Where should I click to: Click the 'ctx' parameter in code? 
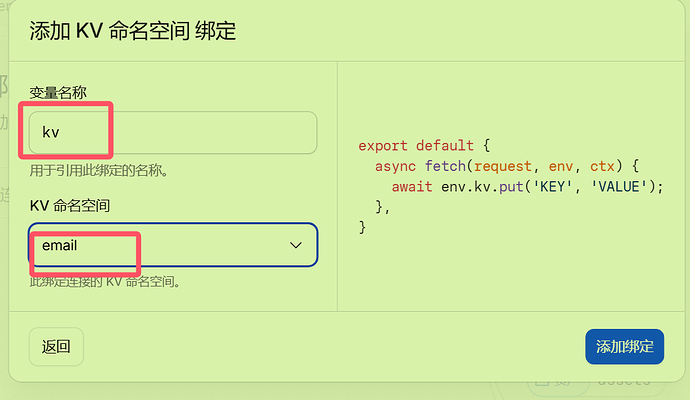click(x=602, y=166)
